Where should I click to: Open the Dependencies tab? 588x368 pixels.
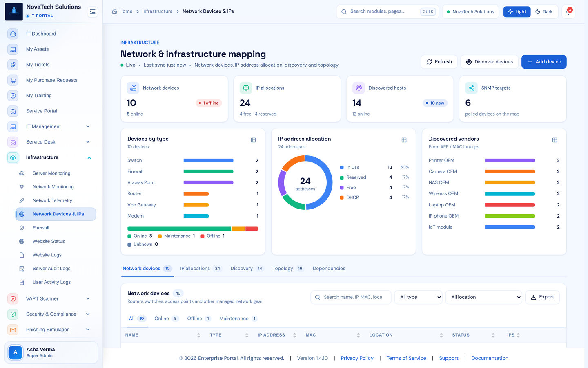coord(329,269)
